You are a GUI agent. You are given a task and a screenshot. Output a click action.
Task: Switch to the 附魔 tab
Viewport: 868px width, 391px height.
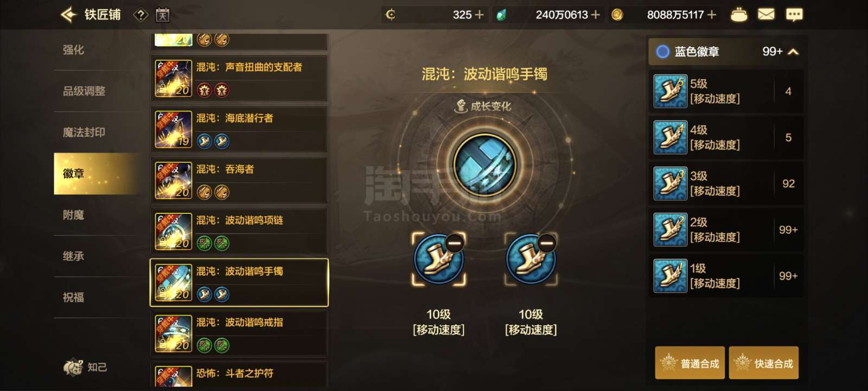coord(73,215)
